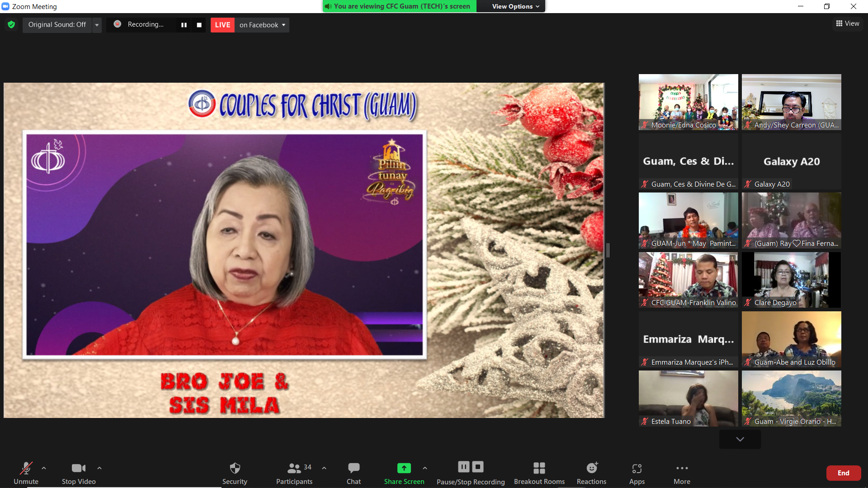Click the Unmute microphone icon
This screenshot has width=868, height=488.
pyautogui.click(x=26, y=468)
